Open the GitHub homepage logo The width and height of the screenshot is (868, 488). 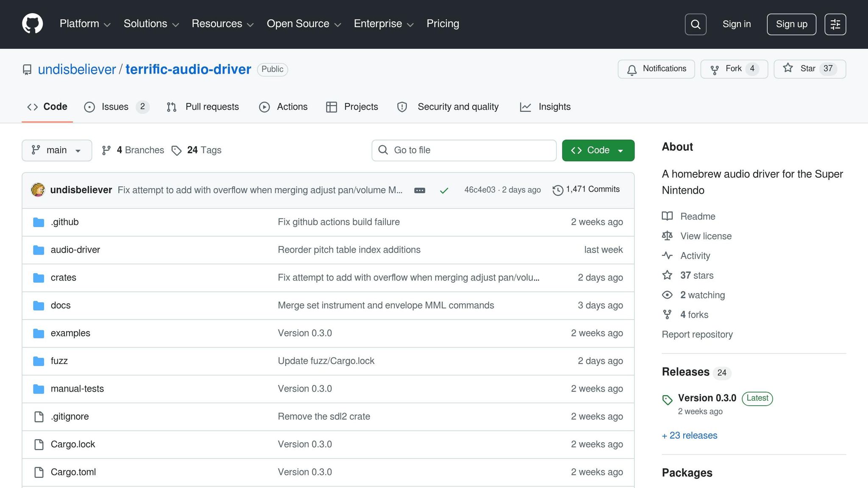[33, 24]
